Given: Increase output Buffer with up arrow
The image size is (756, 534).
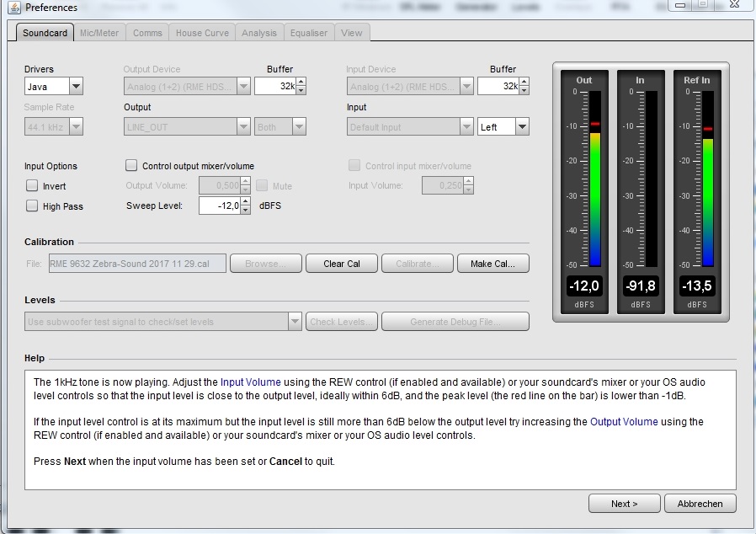Looking at the screenshot, I should (x=301, y=83).
